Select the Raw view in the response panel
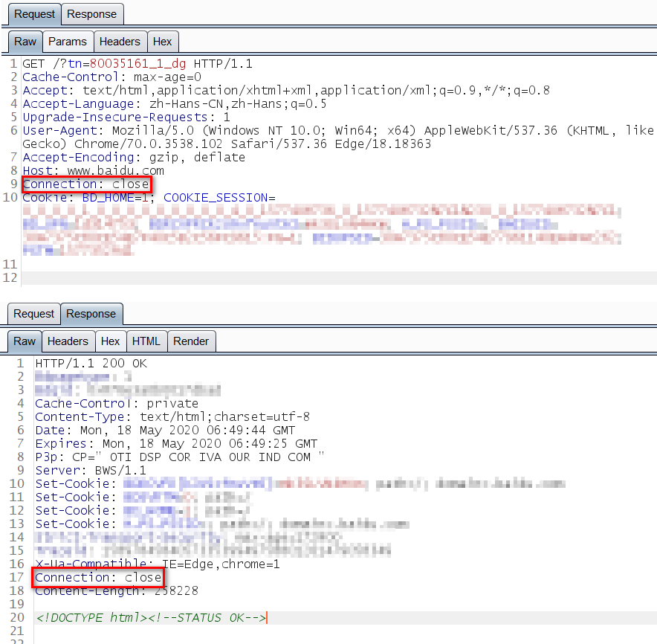The height and width of the screenshot is (644, 657). (x=25, y=341)
